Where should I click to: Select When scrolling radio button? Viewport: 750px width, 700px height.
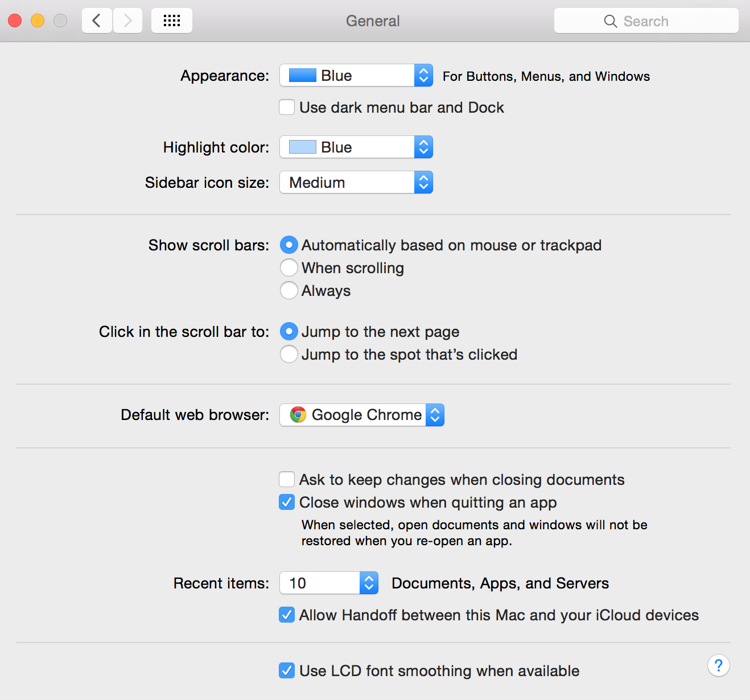289,268
